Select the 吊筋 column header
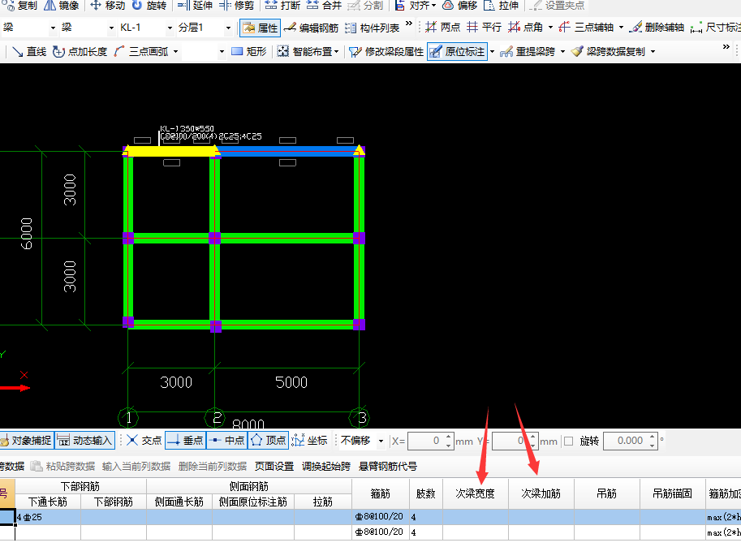The image size is (741, 560). [x=607, y=493]
